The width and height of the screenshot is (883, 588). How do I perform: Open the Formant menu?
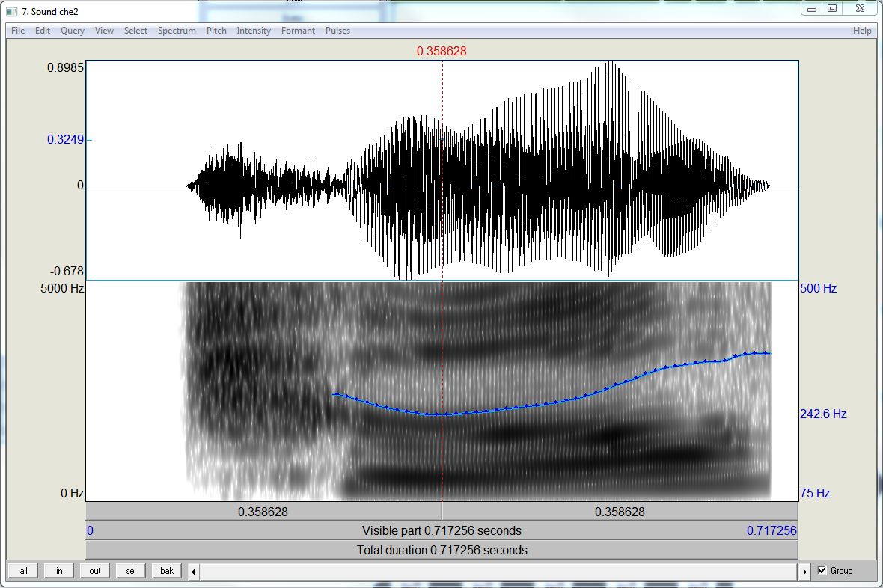click(298, 31)
